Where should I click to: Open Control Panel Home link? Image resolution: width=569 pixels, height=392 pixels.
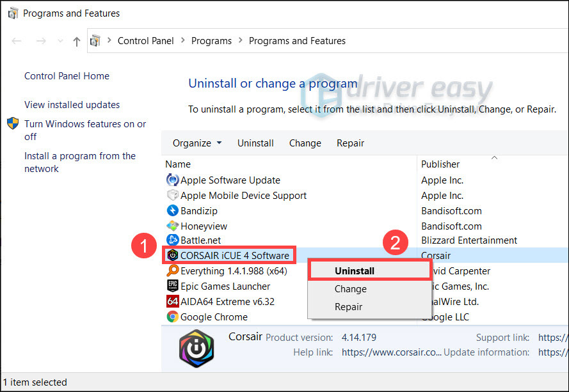(67, 76)
